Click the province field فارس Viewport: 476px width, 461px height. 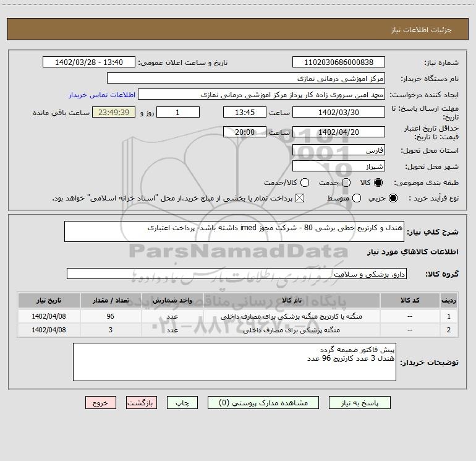[x=339, y=150]
